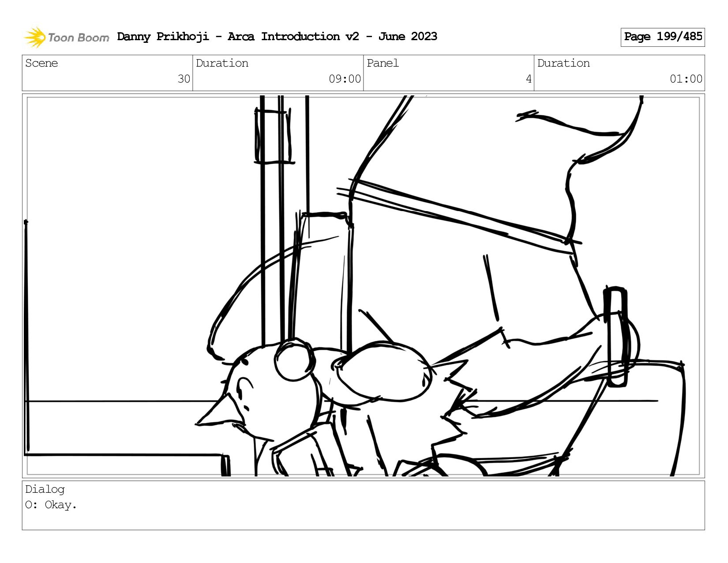Image resolution: width=728 pixels, height=563 pixels.
Task: Select scene number '30'
Action: coord(184,79)
